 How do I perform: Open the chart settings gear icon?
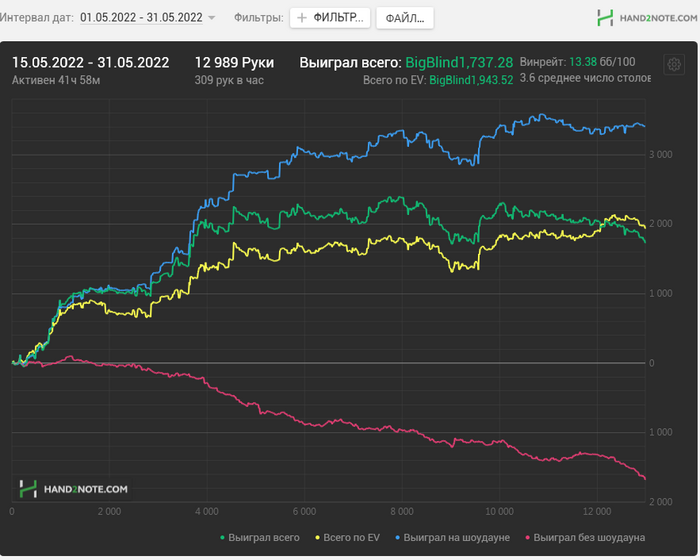pos(674,65)
